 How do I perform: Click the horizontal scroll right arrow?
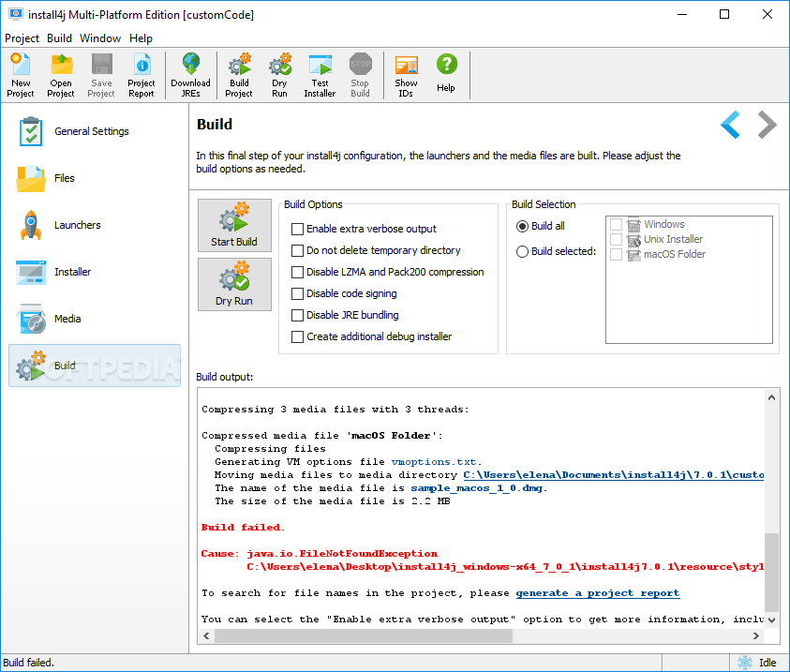[755, 635]
